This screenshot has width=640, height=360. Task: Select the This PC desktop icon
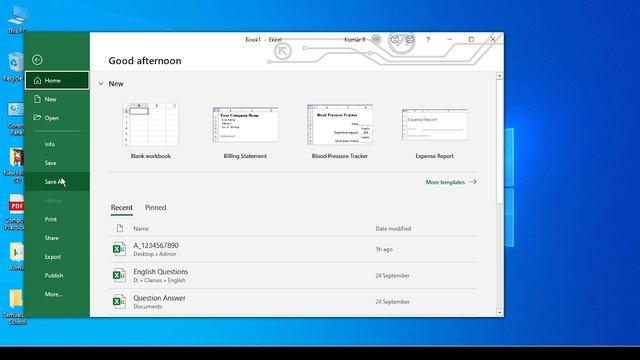16,19
